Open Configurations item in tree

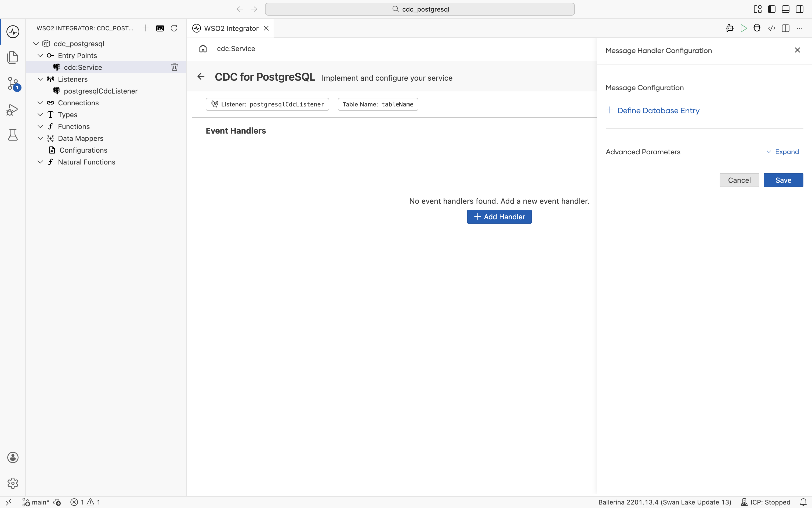pos(106,150)
